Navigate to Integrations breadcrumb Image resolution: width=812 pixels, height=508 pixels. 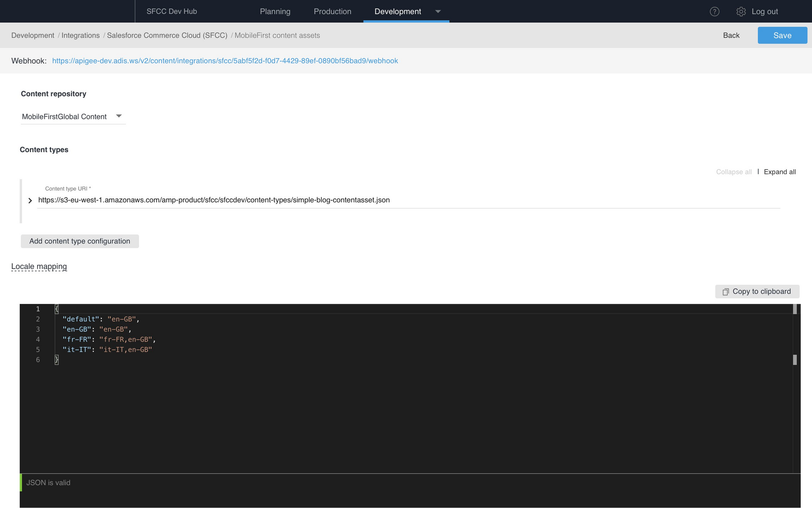tap(80, 35)
